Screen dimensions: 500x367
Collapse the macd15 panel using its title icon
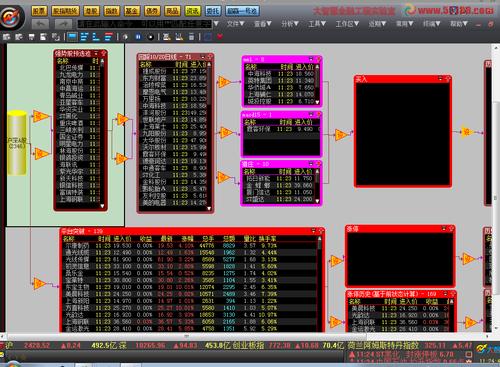click(311, 114)
